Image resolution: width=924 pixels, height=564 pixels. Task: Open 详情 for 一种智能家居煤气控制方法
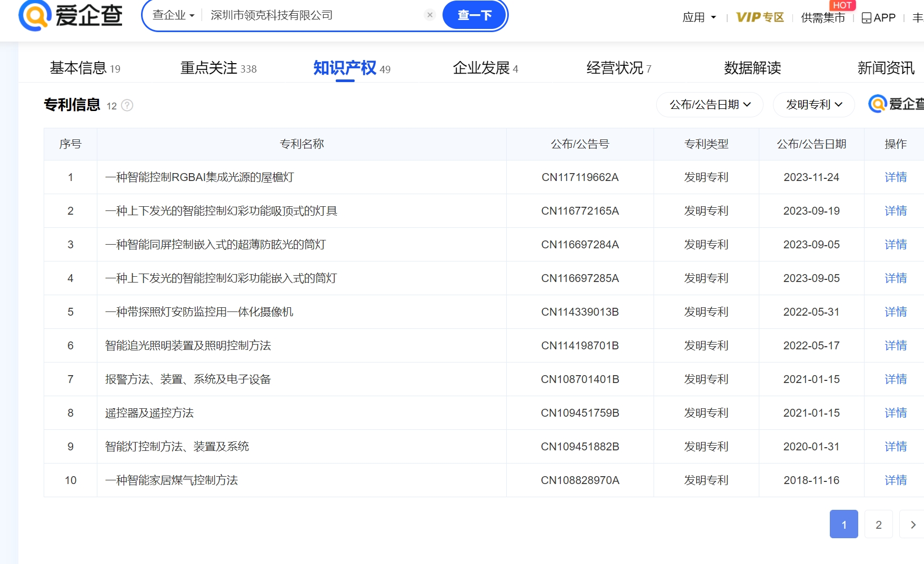click(896, 480)
